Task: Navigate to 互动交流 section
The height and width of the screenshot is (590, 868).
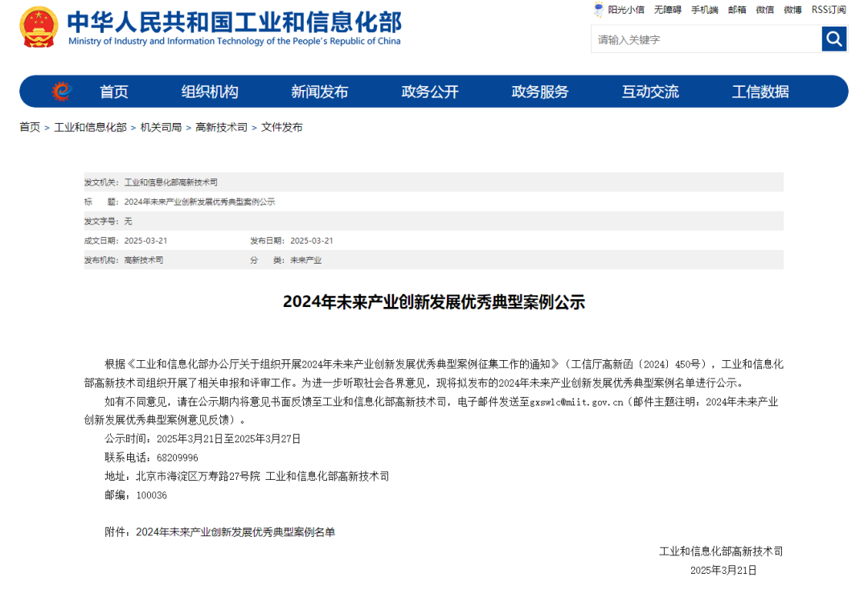Action: [649, 92]
